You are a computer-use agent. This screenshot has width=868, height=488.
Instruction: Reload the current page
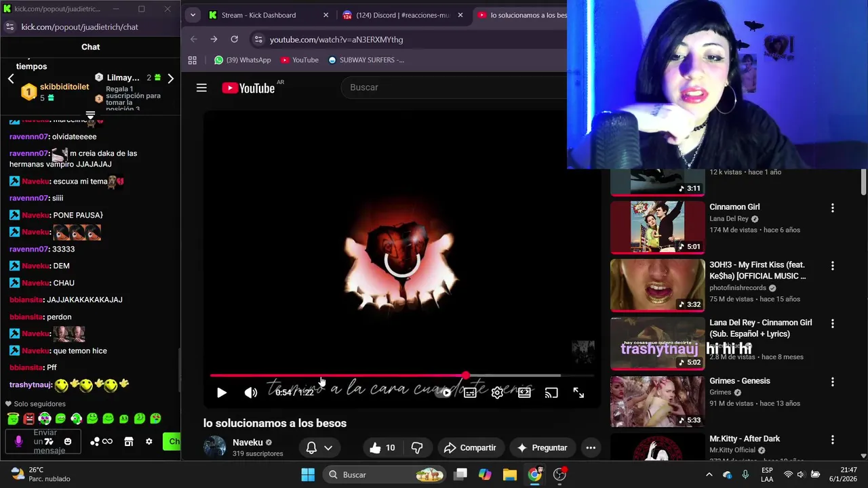tap(235, 39)
